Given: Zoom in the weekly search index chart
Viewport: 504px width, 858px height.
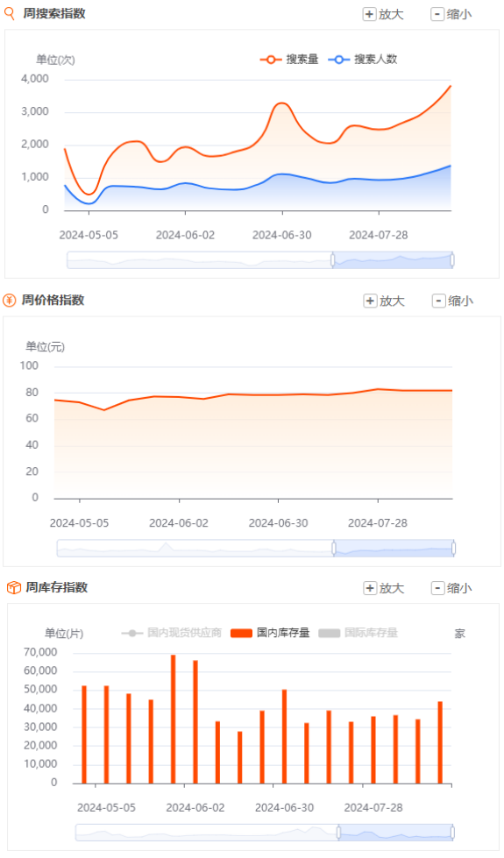Looking at the screenshot, I should [384, 14].
